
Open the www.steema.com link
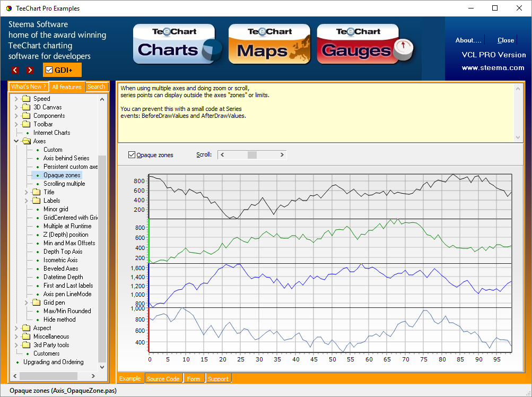(493, 67)
